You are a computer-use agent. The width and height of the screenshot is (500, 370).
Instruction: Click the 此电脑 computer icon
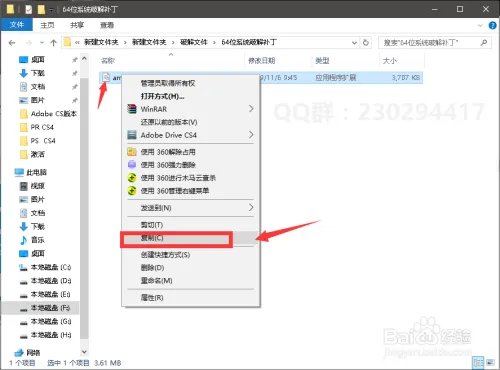point(19,172)
